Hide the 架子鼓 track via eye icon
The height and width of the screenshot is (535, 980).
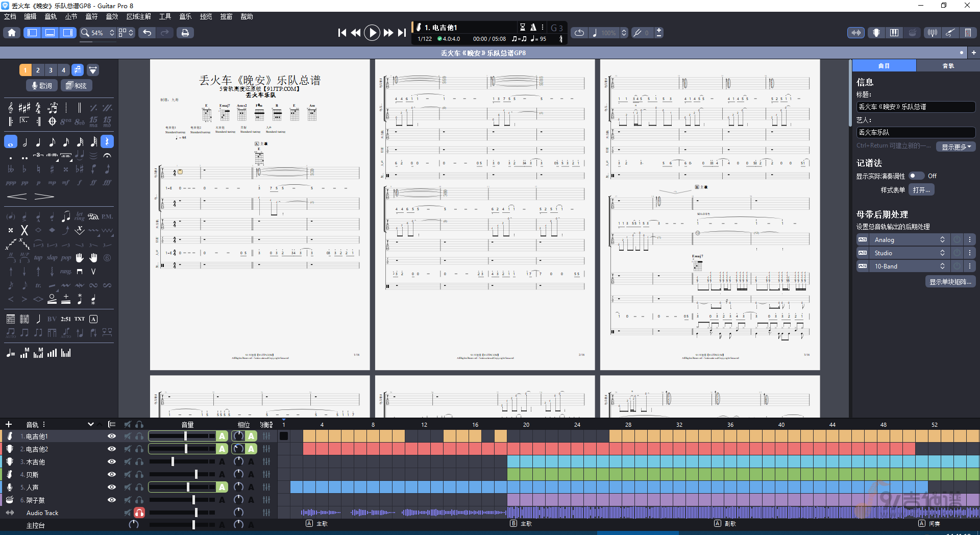point(111,500)
